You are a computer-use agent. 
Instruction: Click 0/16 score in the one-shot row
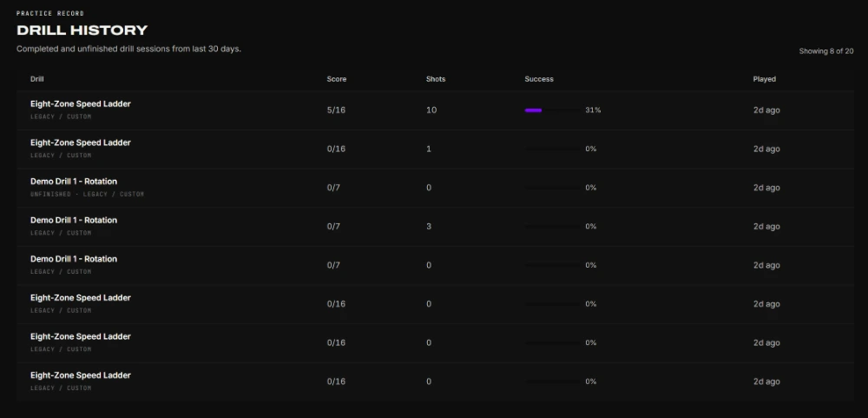[336, 149]
